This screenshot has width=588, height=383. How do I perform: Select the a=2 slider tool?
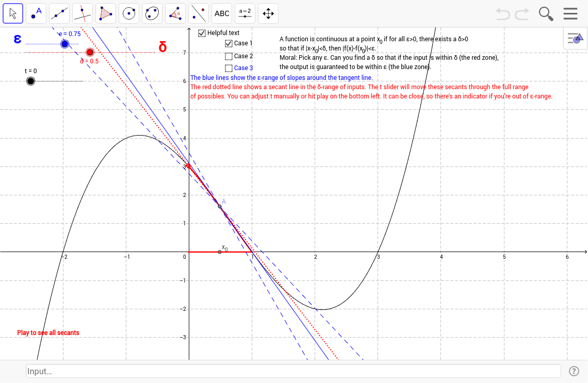(245, 13)
